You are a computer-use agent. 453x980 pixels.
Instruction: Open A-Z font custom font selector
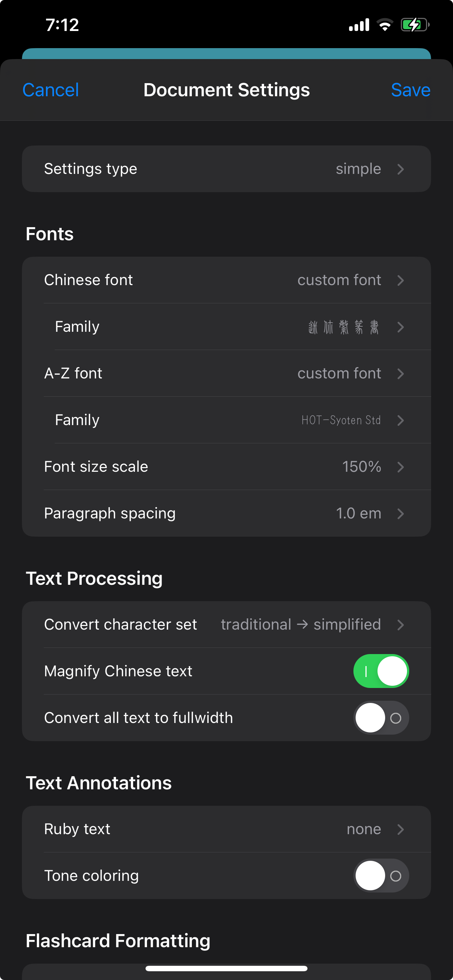(226, 374)
